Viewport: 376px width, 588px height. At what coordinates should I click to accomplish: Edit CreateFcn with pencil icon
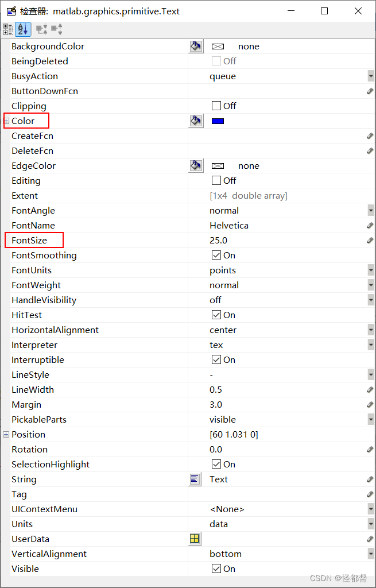[370, 136]
